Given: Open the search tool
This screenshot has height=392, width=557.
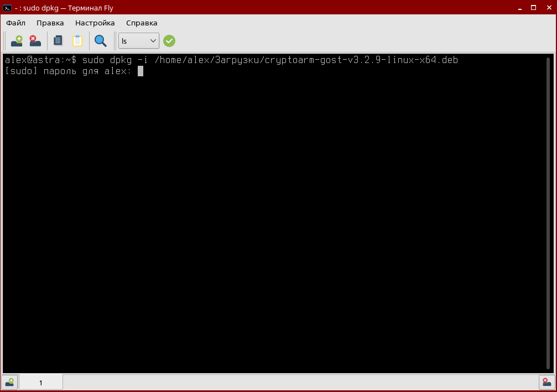Looking at the screenshot, I should 100,40.
